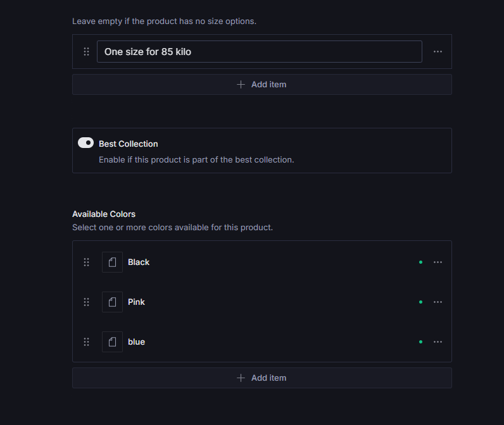This screenshot has height=425, width=504.
Task: Open options menu for Black color
Action: pos(438,262)
